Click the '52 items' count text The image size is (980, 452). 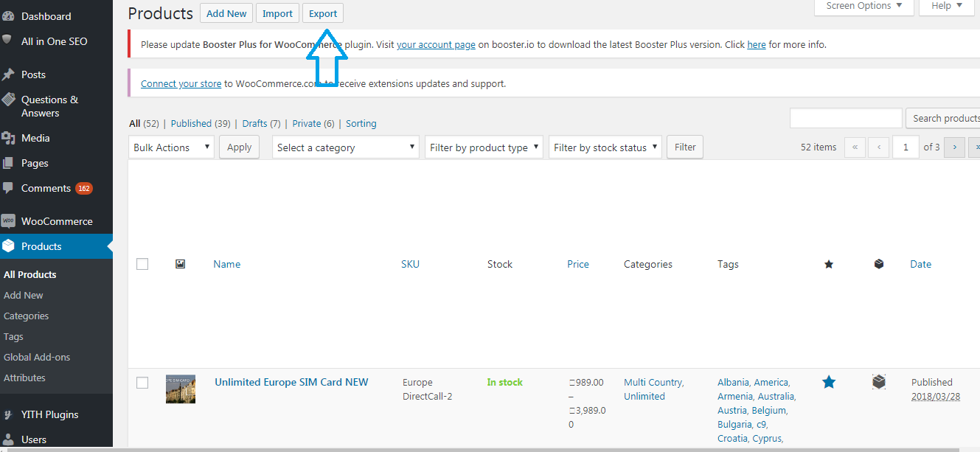point(819,147)
